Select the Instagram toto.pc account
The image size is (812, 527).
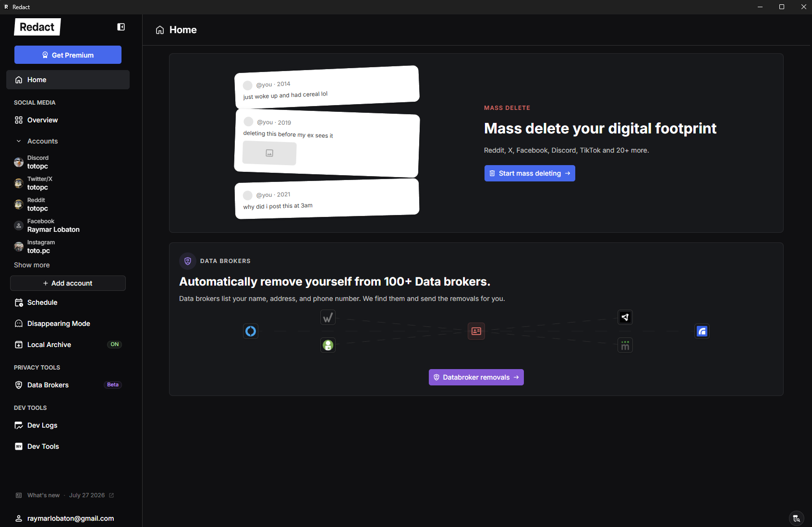(68, 247)
